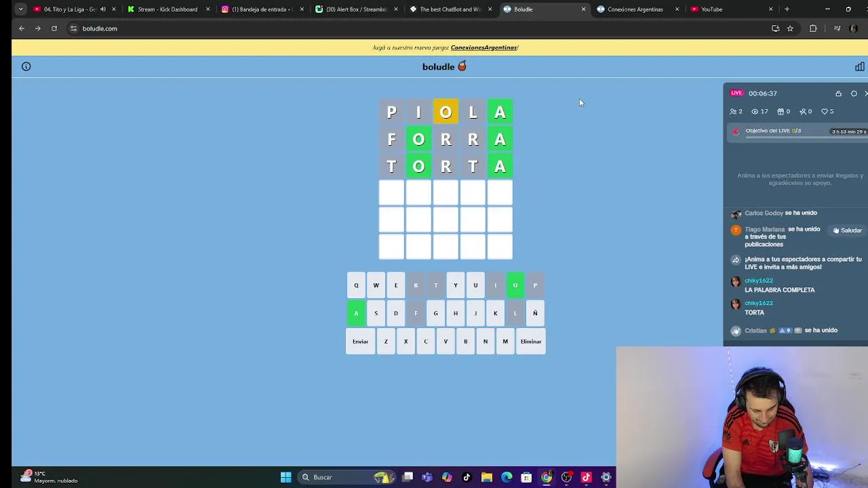868x488 pixels.
Task: Tap the N key on boludle keyboard
Action: 486,342
